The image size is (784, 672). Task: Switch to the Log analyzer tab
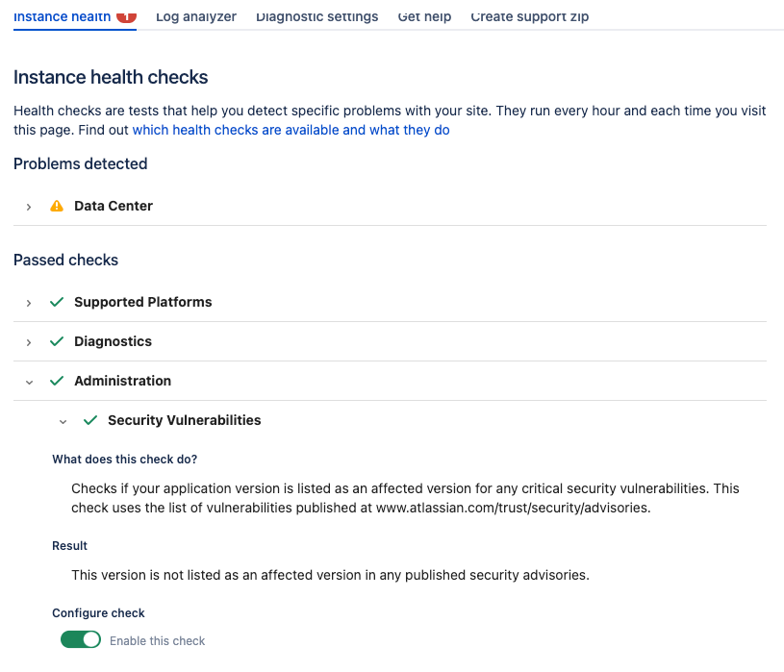click(196, 16)
